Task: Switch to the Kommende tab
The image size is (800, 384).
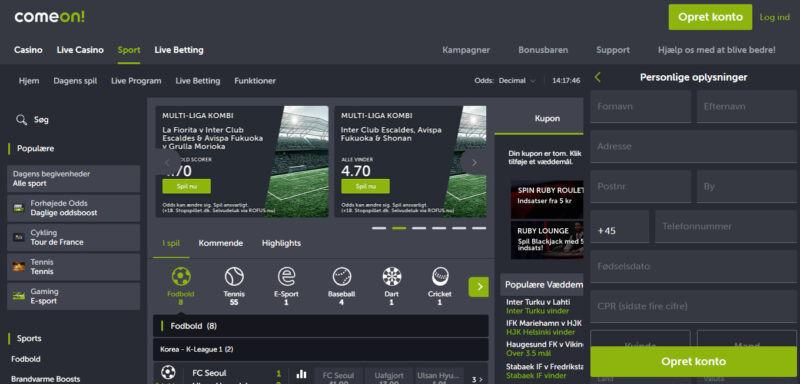Action: coord(220,243)
